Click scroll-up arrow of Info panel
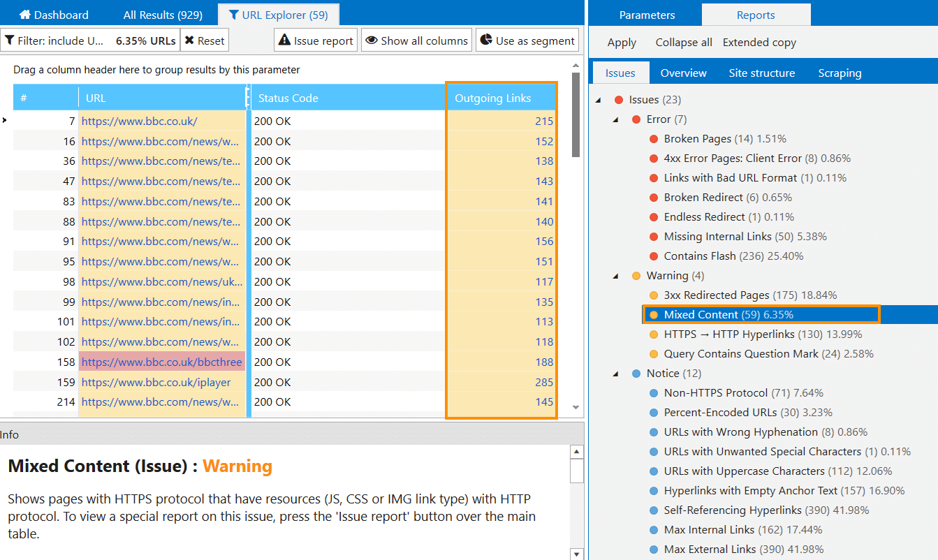938x560 pixels. (x=576, y=452)
